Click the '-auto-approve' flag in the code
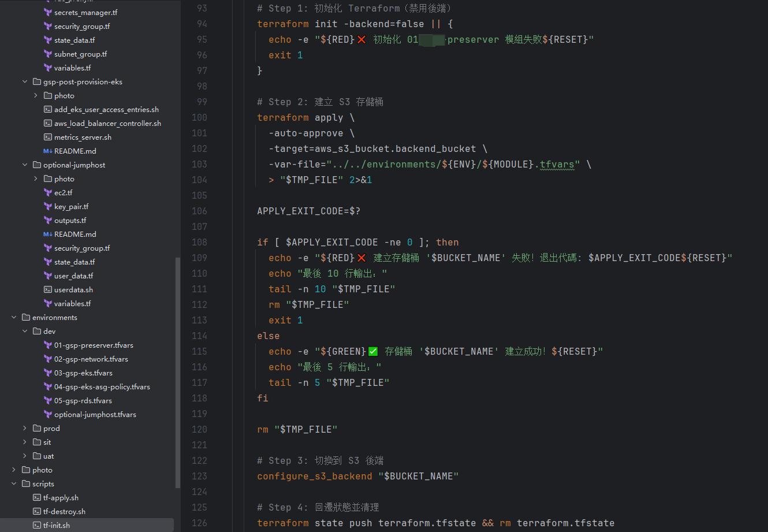768x532 pixels. (x=305, y=133)
